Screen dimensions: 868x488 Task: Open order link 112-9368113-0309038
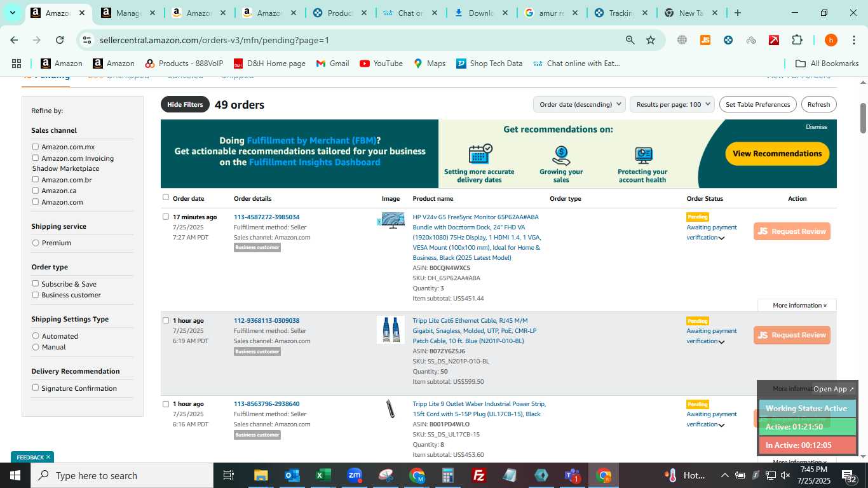click(x=266, y=320)
